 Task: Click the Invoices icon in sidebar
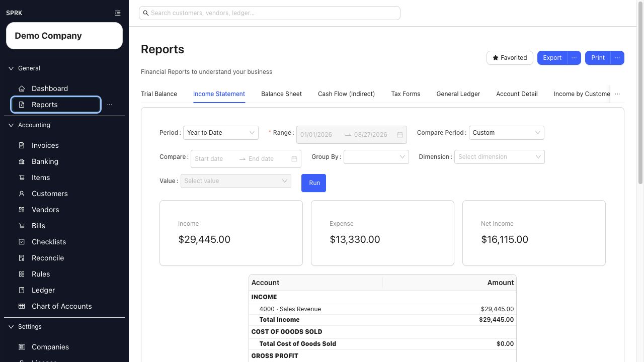pyautogui.click(x=22, y=145)
